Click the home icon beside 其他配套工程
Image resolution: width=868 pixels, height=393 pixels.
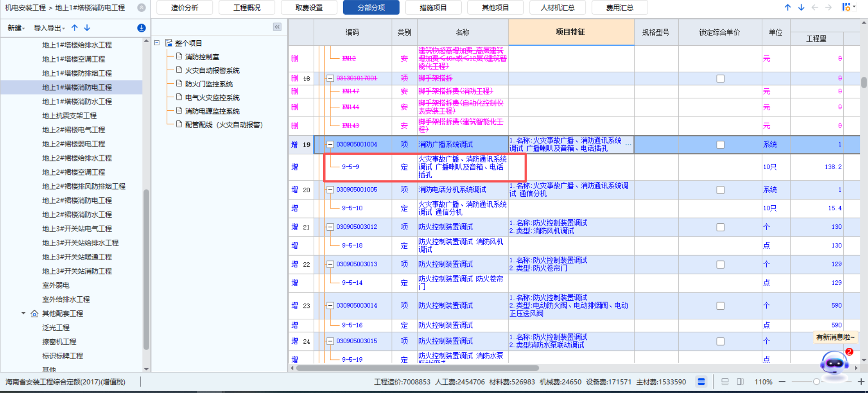34,313
